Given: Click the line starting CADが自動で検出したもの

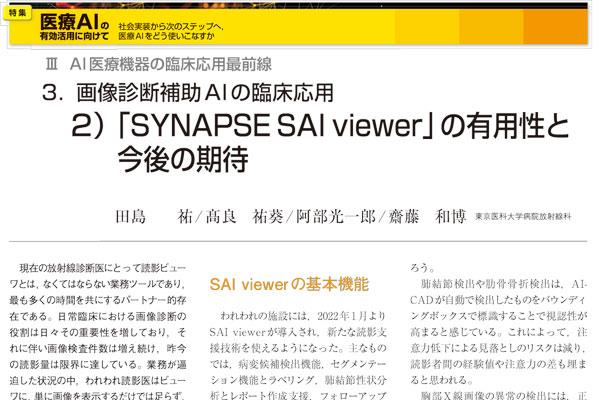Looking at the screenshot, I should click(498, 300).
